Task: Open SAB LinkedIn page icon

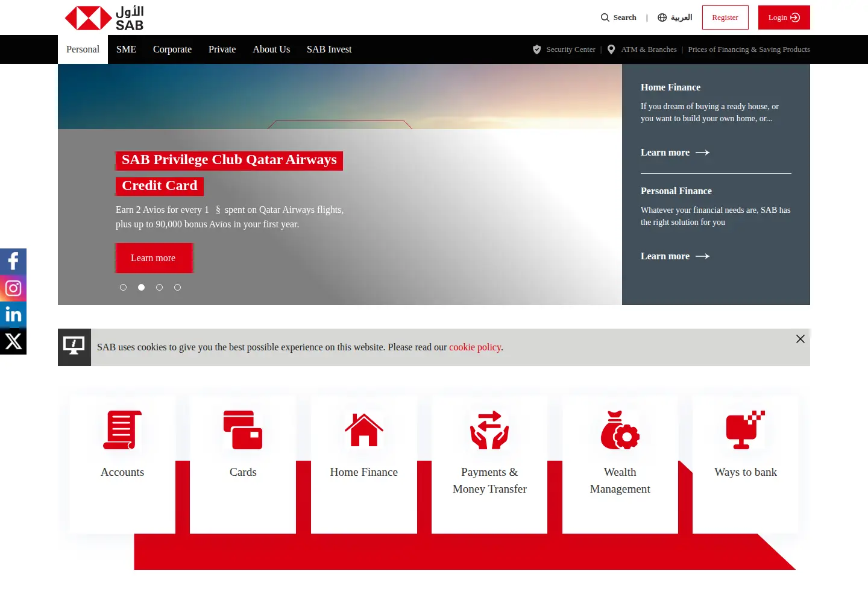Action: [x=13, y=315]
